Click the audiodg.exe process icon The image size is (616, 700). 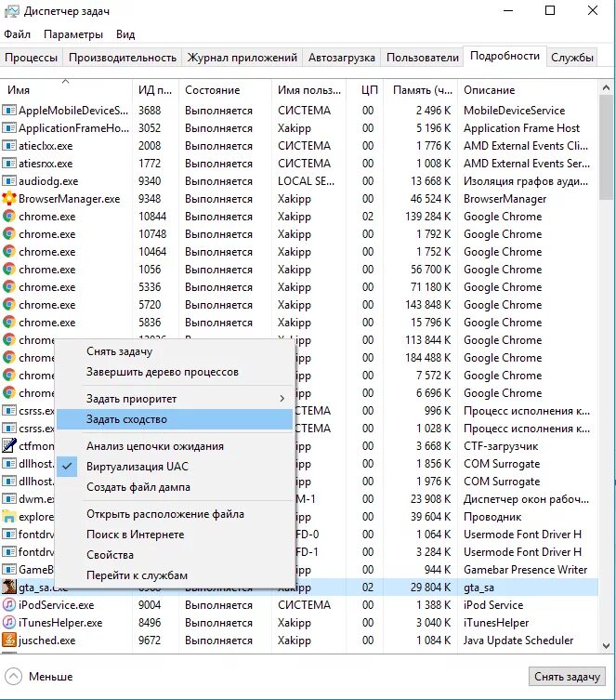tap(9, 181)
